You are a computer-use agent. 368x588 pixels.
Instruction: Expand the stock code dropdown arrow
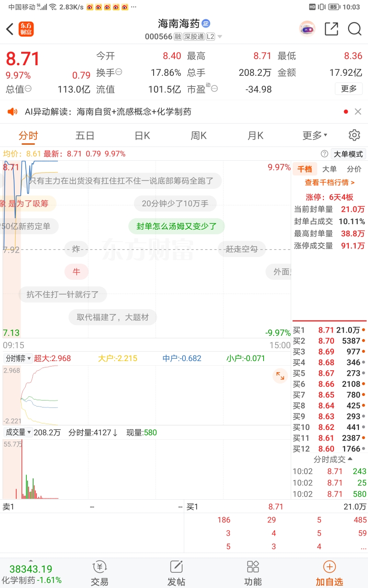tap(220, 37)
